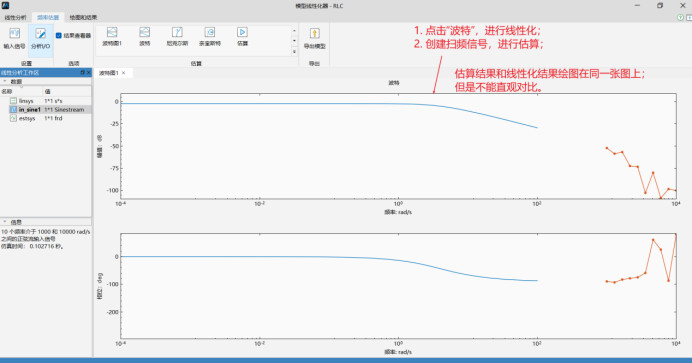
Task: Switch to the 线性分析 ribbon tab
Action: 15,18
